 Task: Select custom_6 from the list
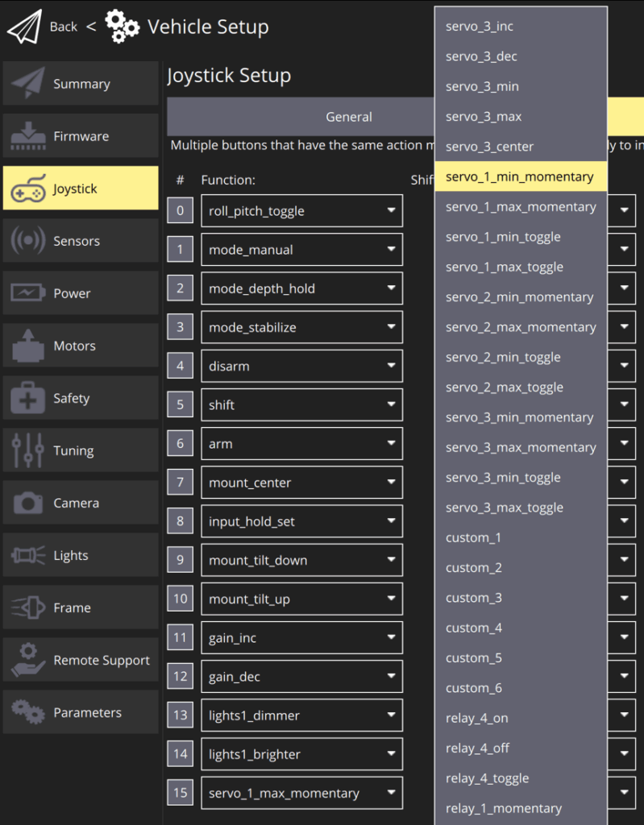521,688
